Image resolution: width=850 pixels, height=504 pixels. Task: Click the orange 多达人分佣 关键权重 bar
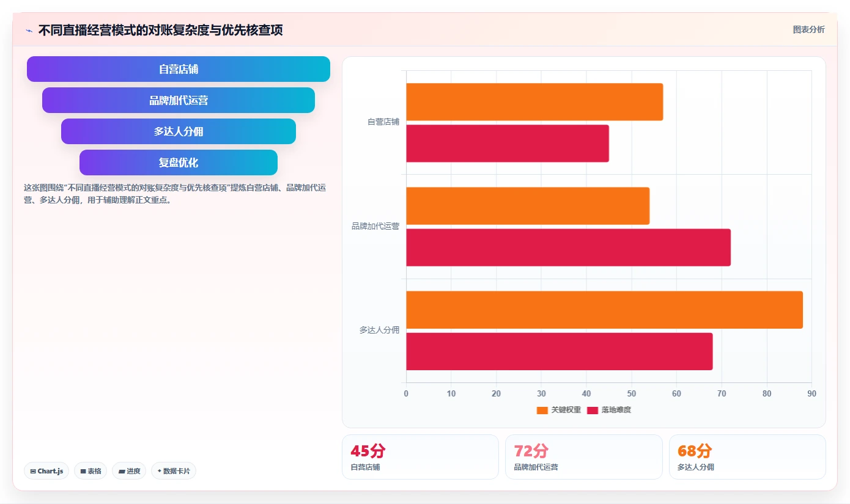pyautogui.click(x=604, y=310)
